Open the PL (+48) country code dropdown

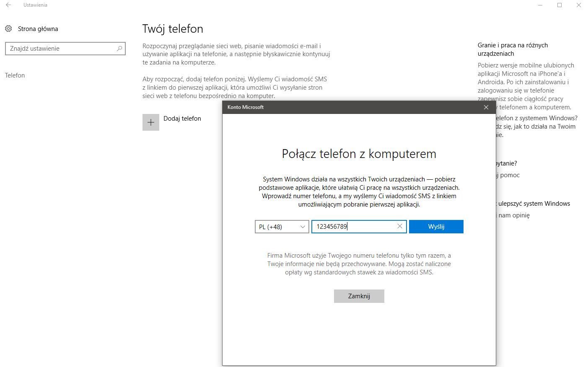click(282, 227)
